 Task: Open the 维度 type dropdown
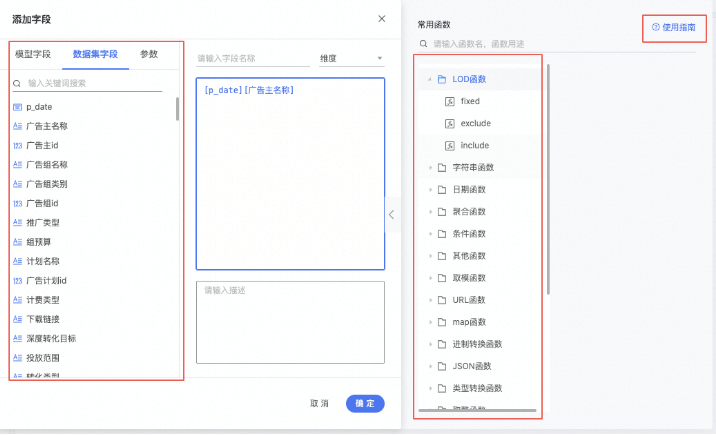[x=352, y=58]
